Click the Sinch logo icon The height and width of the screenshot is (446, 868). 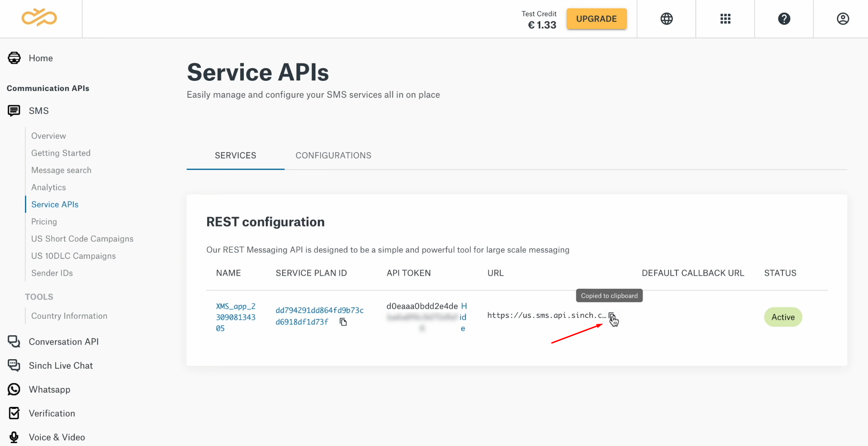click(39, 17)
